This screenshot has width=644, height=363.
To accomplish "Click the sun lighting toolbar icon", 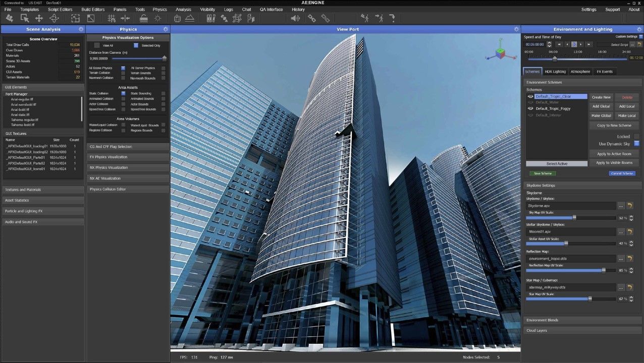I will click(x=157, y=18).
